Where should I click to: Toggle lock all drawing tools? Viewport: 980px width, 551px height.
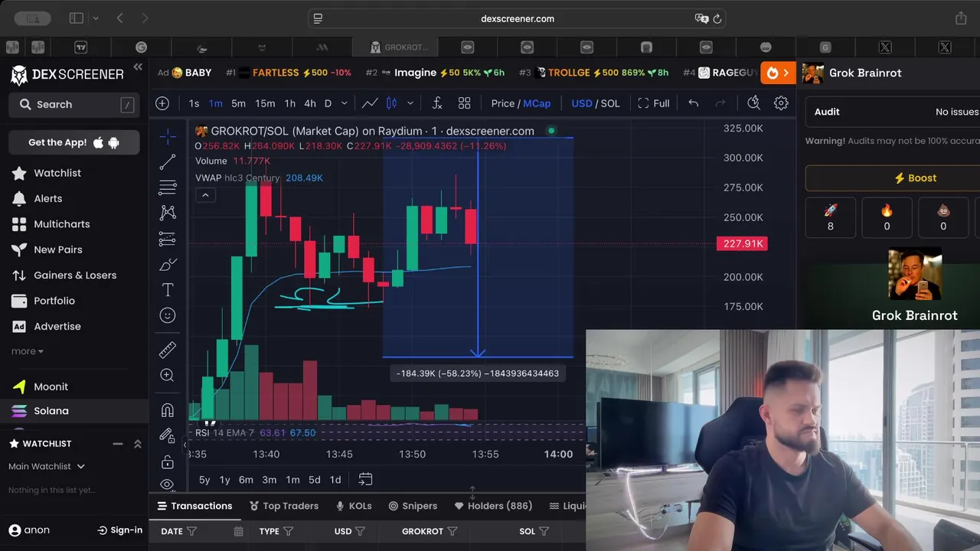click(168, 461)
